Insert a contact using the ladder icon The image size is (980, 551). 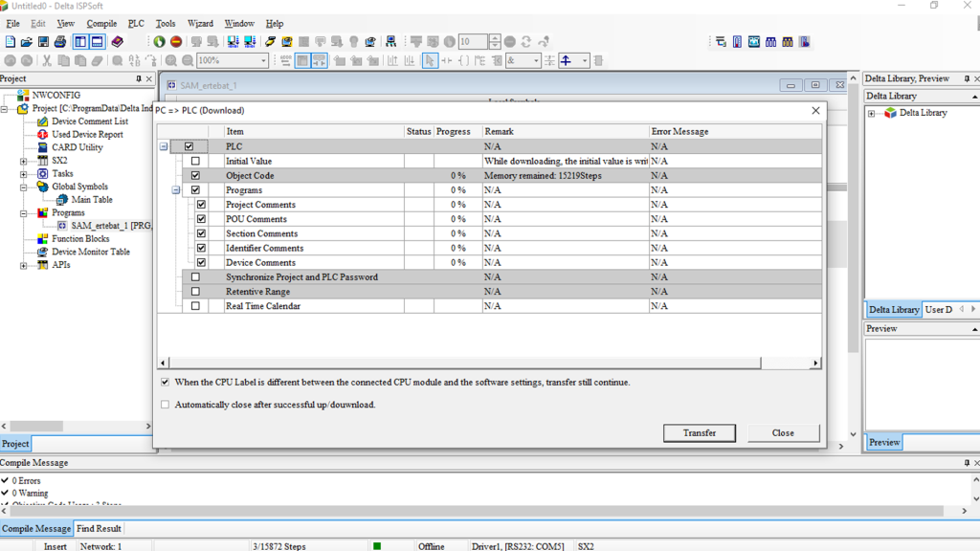447,60
